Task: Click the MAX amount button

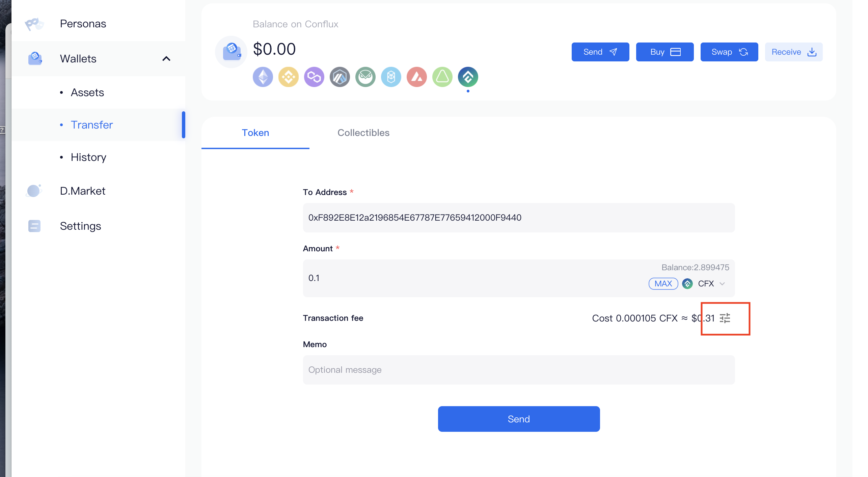Action: coord(663,284)
